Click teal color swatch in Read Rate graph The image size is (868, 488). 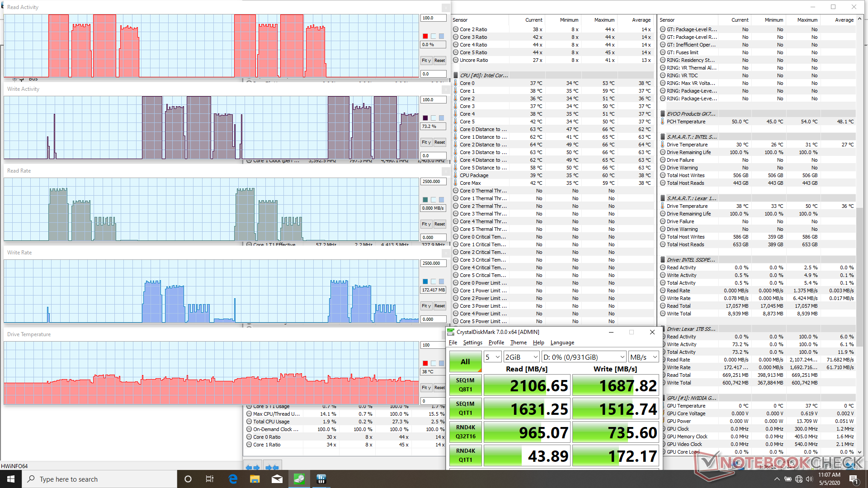[x=425, y=200]
